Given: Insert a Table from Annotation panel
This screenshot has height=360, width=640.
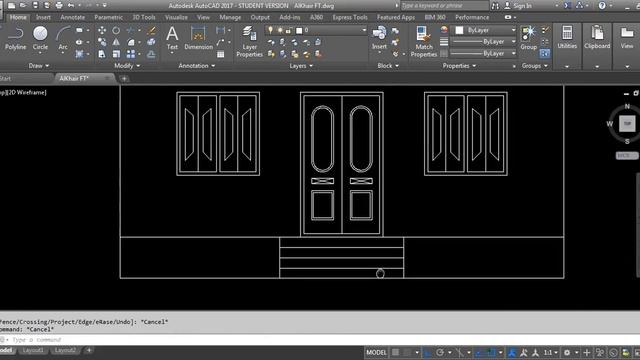Looking at the screenshot, I should click(220, 54).
